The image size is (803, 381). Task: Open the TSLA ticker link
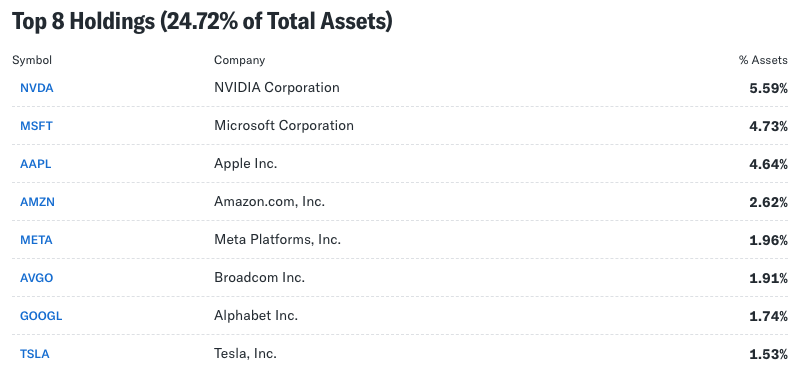[35, 354]
